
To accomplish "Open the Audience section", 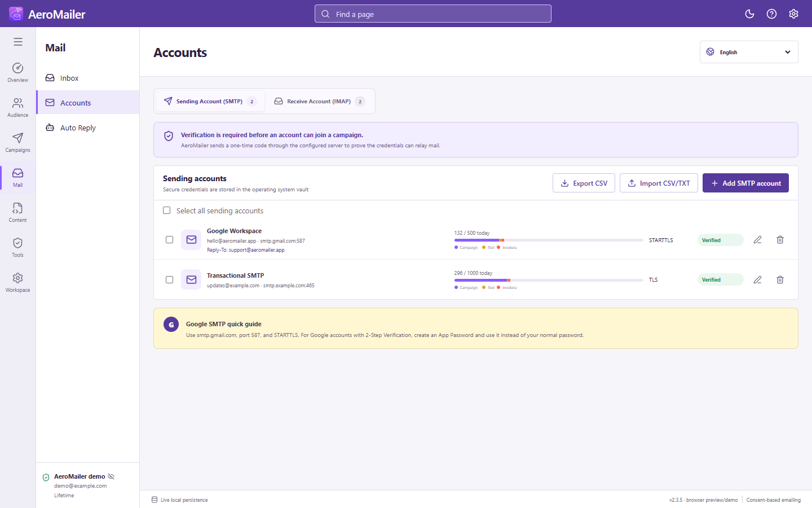I will pyautogui.click(x=18, y=107).
